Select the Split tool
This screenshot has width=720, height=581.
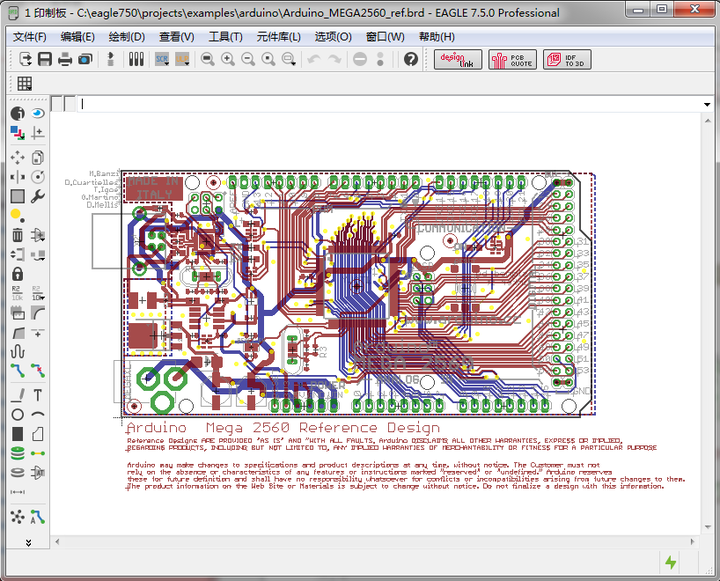pyautogui.click(x=17, y=333)
